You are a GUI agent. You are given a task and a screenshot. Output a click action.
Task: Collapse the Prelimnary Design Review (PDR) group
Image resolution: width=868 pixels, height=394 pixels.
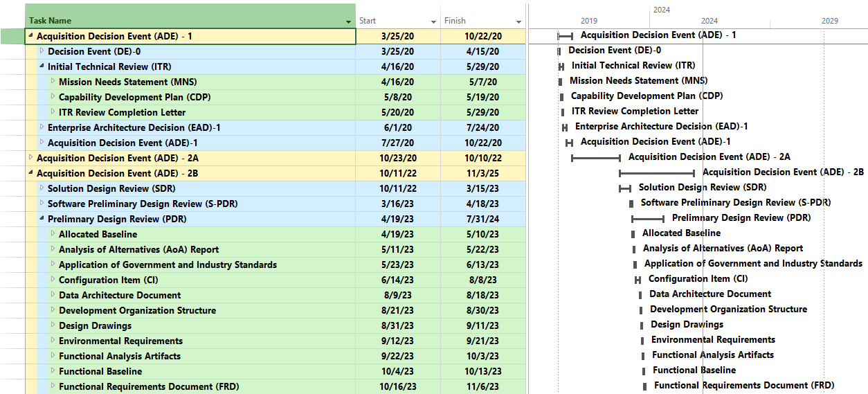pyautogui.click(x=42, y=219)
